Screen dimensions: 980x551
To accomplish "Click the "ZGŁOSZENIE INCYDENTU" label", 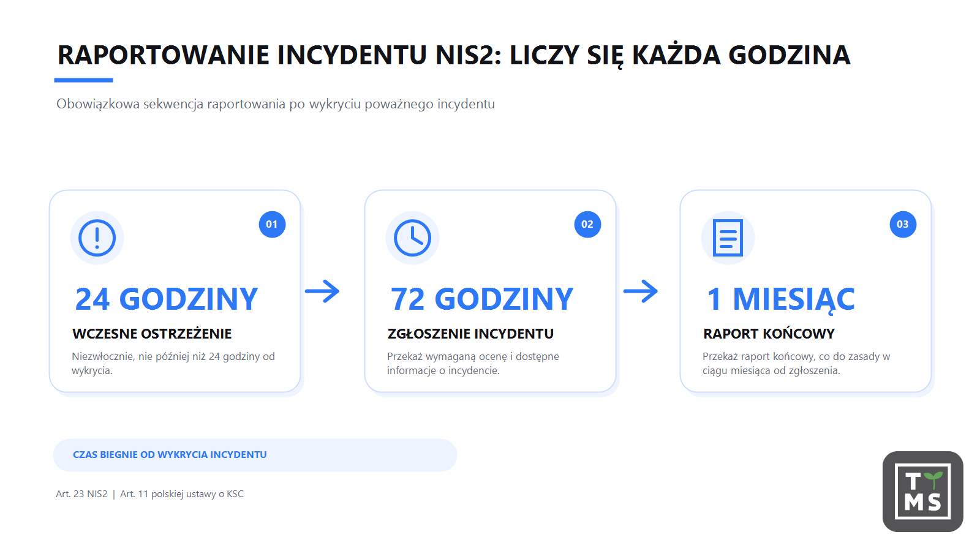I will tap(470, 334).
